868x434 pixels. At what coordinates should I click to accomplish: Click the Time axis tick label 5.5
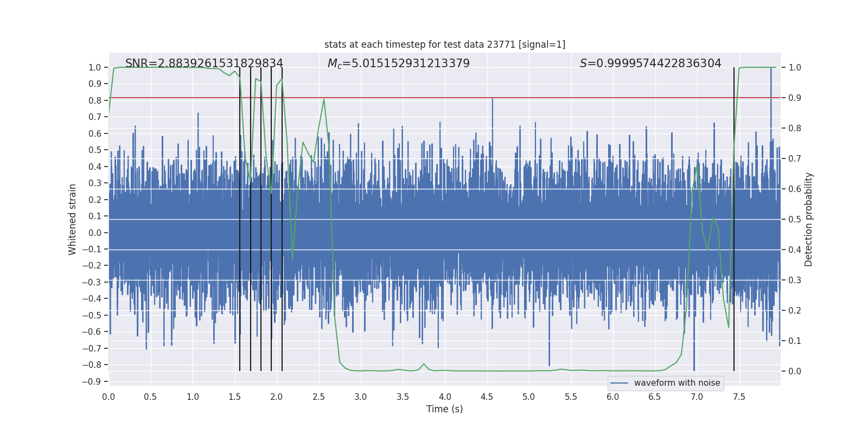(x=571, y=397)
